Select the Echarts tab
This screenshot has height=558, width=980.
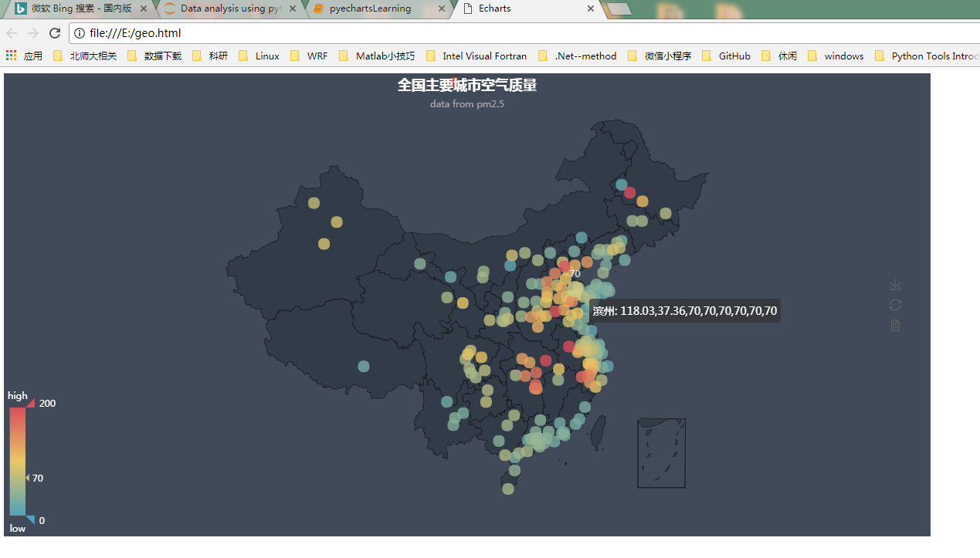pos(494,10)
